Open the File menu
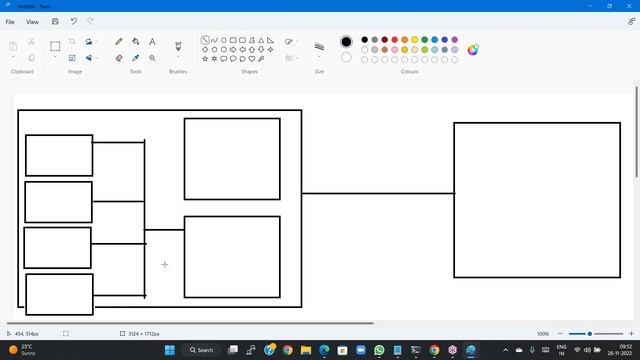Image resolution: width=640 pixels, height=360 pixels. click(10, 22)
